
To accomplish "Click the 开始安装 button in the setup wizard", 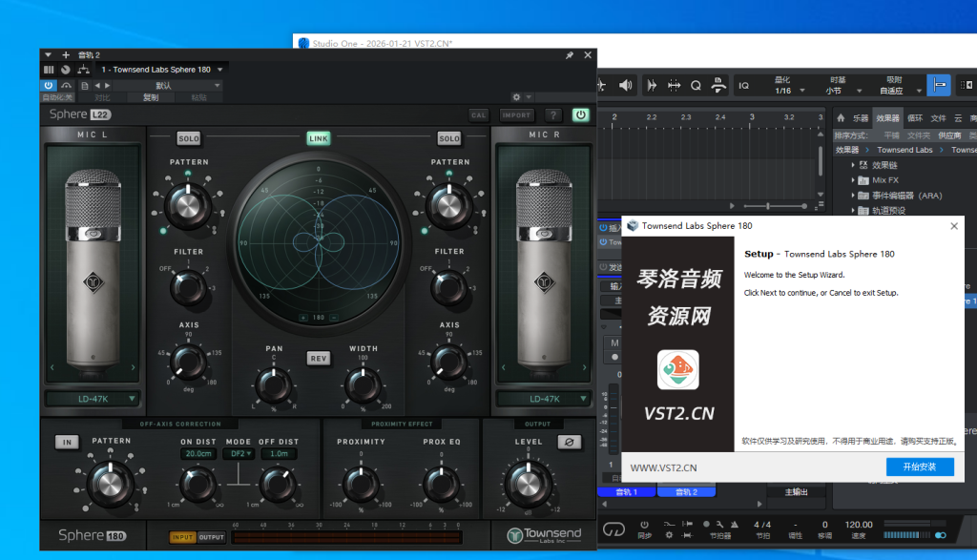I will (x=920, y=467).
